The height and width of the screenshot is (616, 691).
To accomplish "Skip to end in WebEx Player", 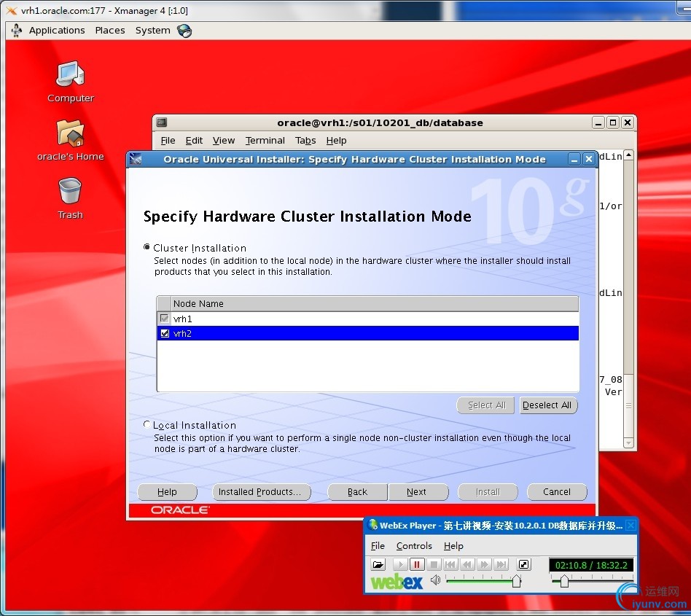I will tap(501, 564).
